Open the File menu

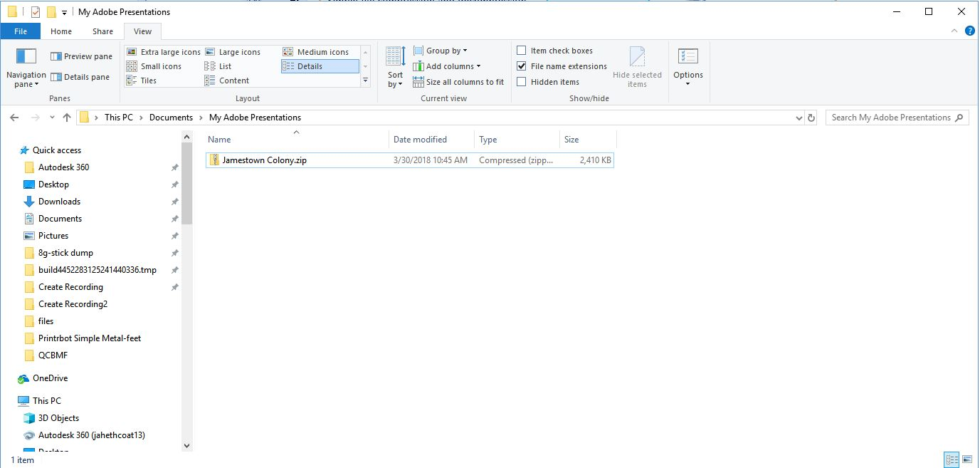coord(21,31)
